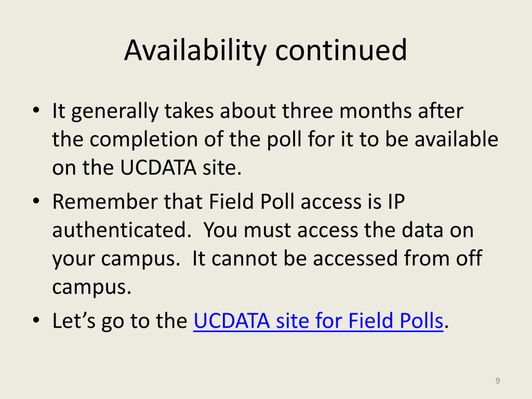Click the phrase cannot be accessed
Viewport: 532px width, 399px height.
point(304,258)
